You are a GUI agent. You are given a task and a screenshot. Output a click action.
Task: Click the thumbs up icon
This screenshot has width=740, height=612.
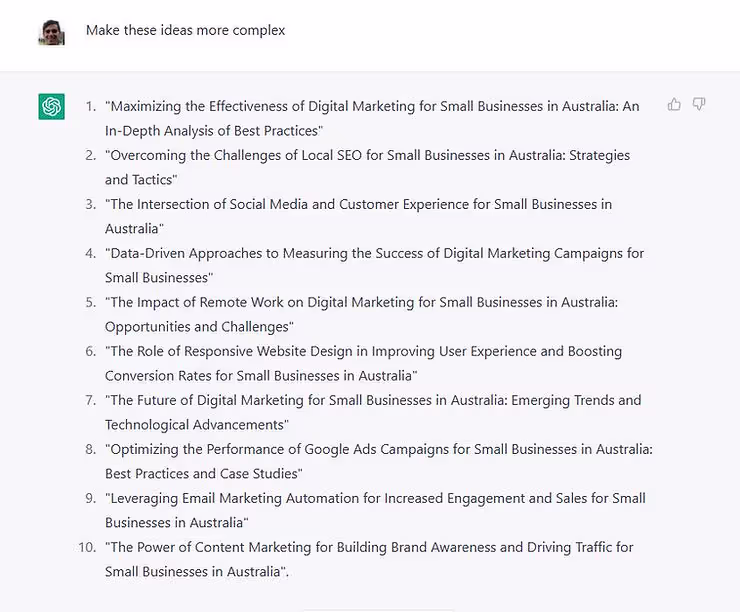674,104
